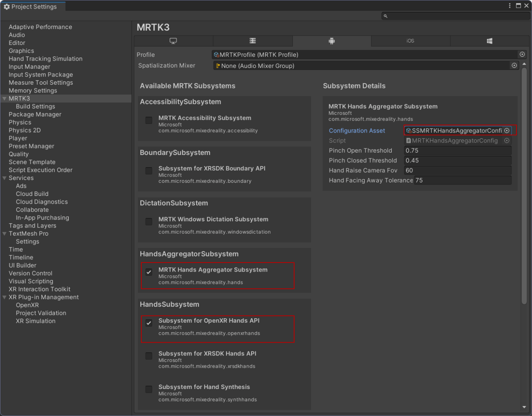Viewport: 532px width, 416px height.
Task: Open object picker for Script field
Action: click(x=507, y=140)
